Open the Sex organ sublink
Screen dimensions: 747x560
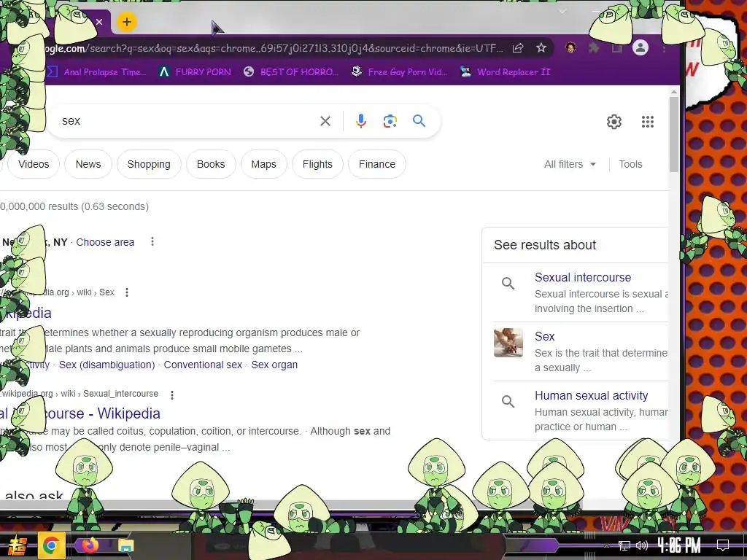click(274, 365)
